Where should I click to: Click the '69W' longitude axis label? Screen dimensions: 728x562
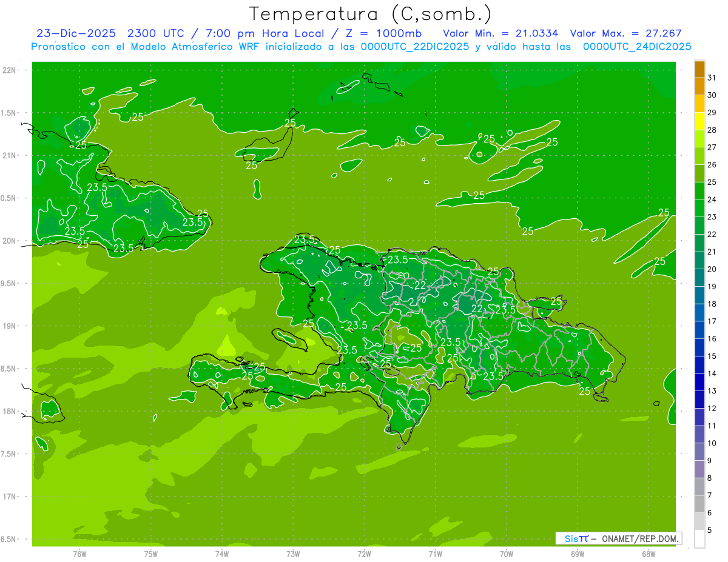pyautogui.click(x=578, y=554)
